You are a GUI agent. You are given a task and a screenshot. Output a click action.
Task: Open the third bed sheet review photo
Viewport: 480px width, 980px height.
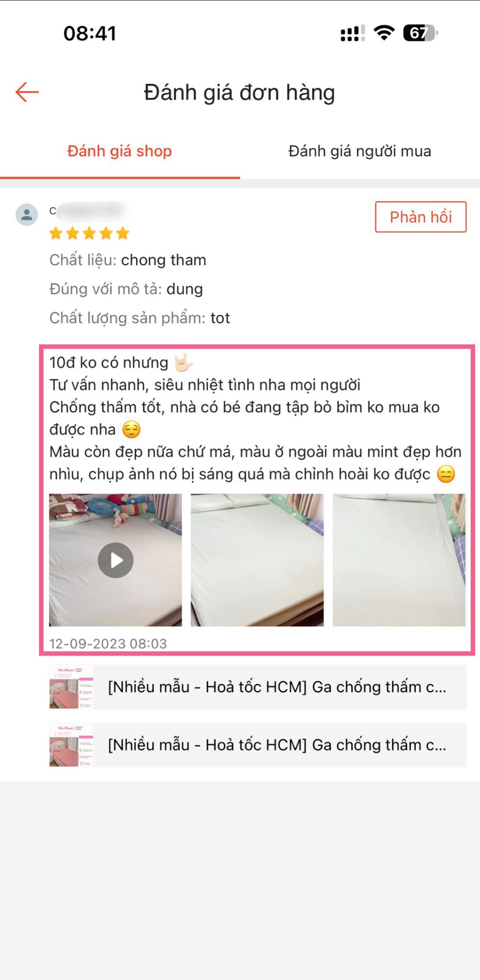coord(399,560)
